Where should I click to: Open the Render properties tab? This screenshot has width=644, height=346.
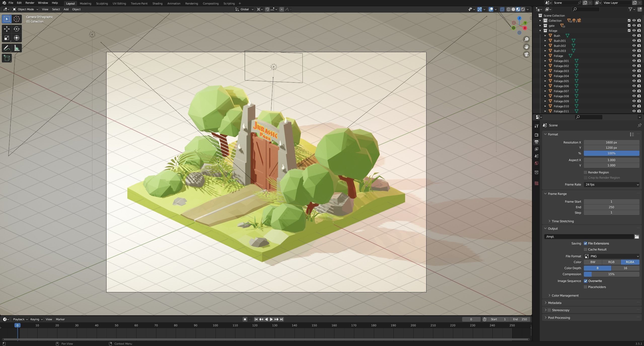(x=536, y=135)
